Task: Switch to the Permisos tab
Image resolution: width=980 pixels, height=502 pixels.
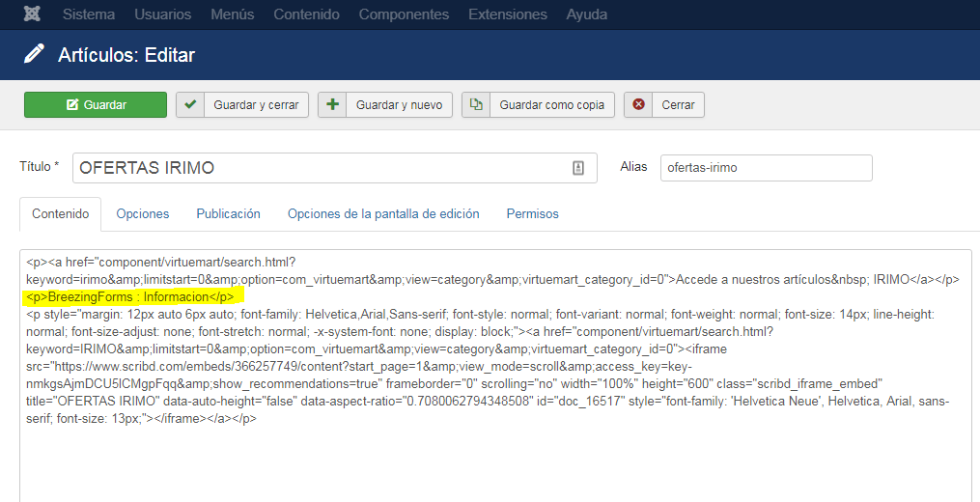Action: tap(533, 213)
